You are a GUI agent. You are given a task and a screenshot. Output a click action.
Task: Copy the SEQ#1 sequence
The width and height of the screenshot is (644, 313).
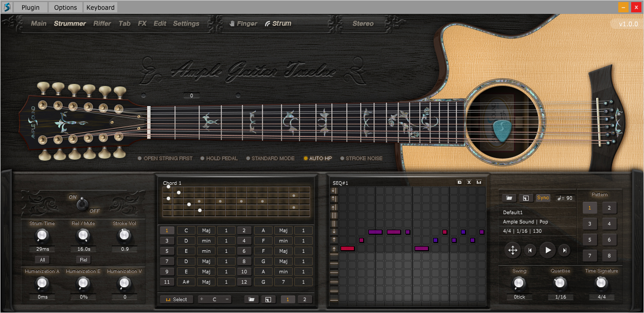coord(459,182)
